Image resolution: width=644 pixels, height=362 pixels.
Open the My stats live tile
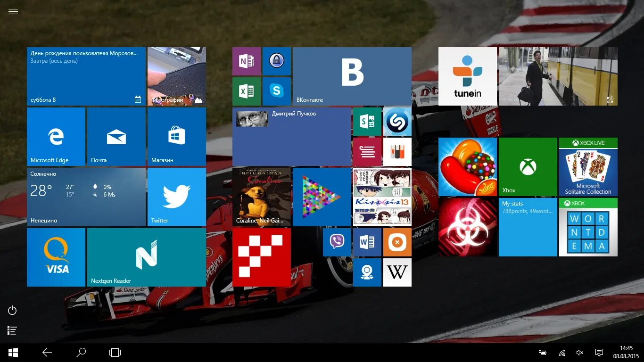(x=528, y=227)
